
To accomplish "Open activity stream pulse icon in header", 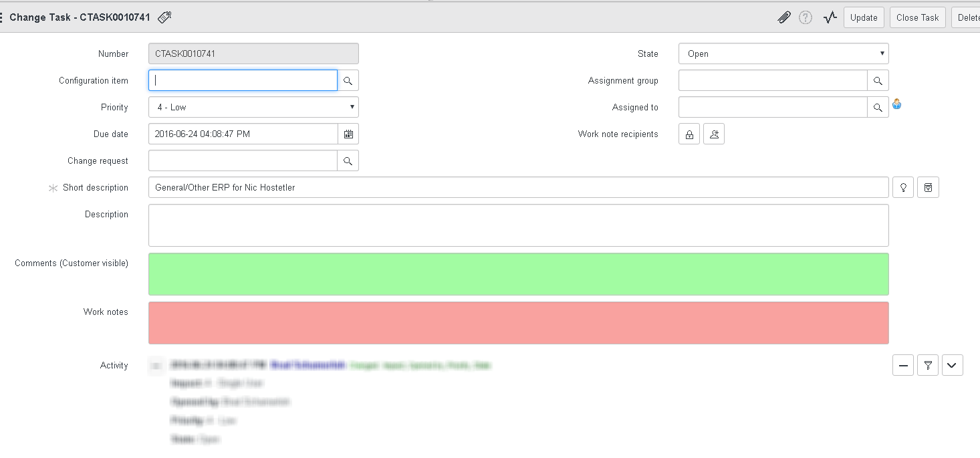I will point(830,17).
